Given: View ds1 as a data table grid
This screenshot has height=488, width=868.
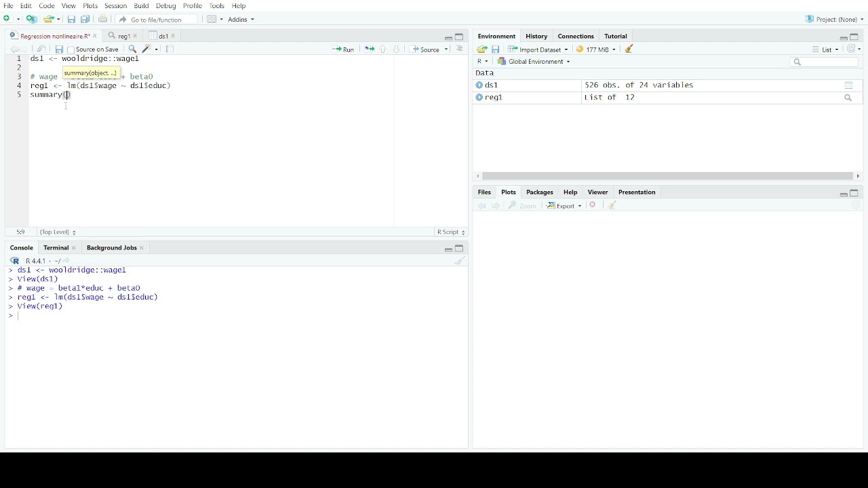Looking at the screenshot, I should click(x=850, y=86).
